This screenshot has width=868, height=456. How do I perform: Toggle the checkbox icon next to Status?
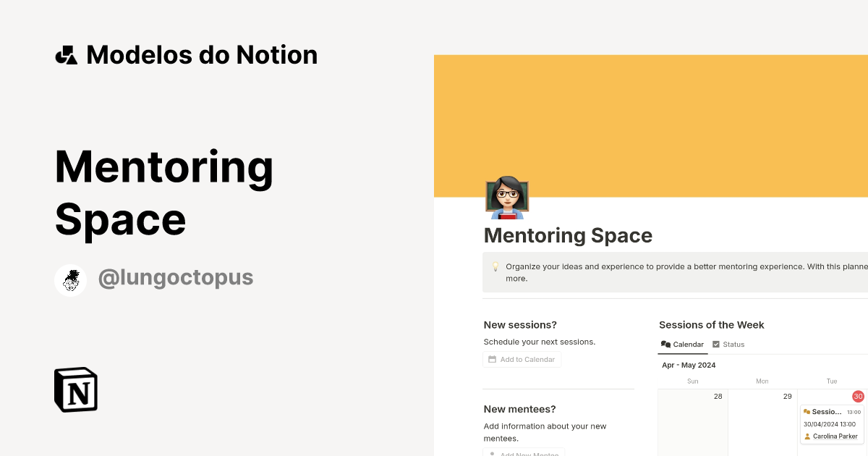[716, 344]
